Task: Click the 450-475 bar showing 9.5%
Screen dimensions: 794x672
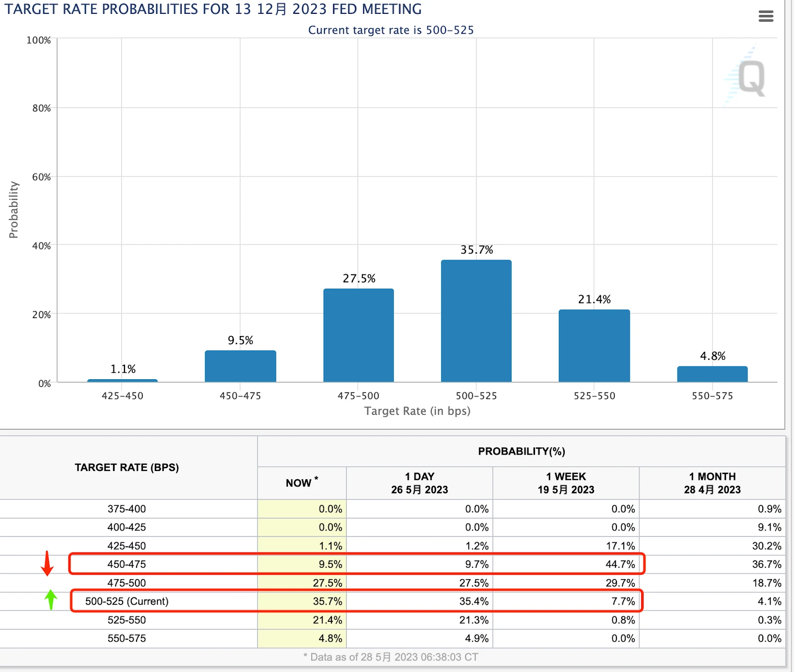Action: (x=241, y=366)
